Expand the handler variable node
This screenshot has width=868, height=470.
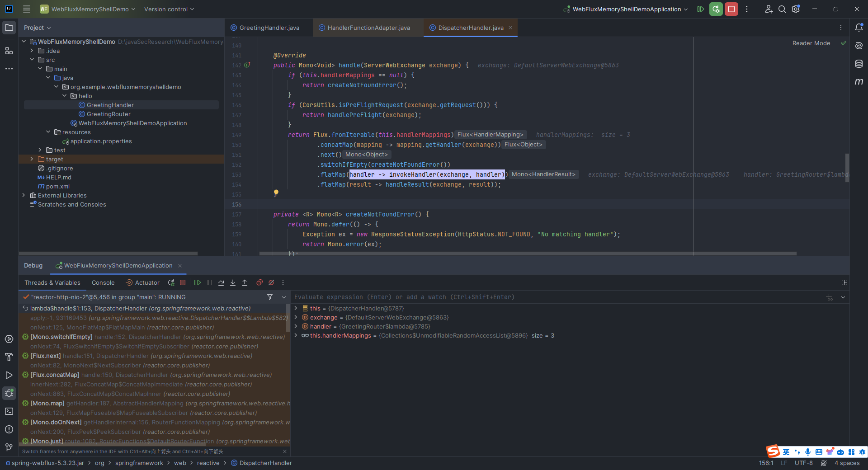pyautogui.click(x=296, y=326)
